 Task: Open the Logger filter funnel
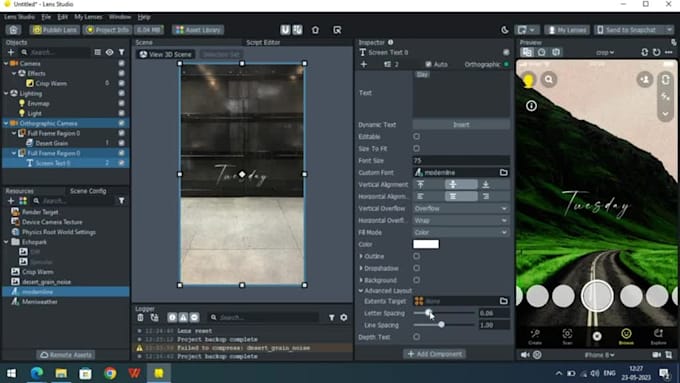(x=332, y=318)
